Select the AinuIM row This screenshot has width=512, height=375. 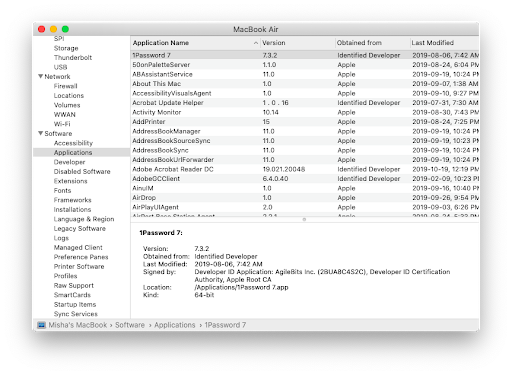click(x=305, y=188)
